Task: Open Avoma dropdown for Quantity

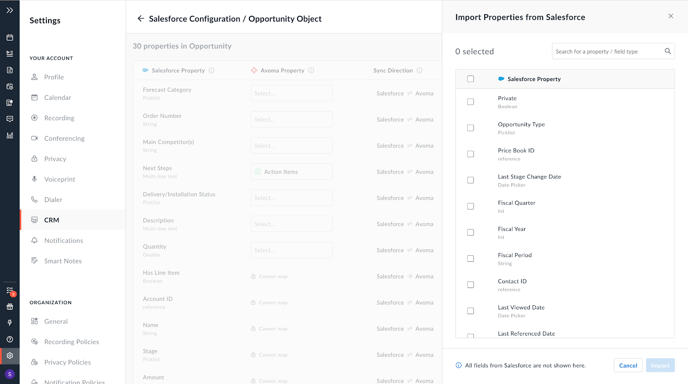Action: click(291, 250)
